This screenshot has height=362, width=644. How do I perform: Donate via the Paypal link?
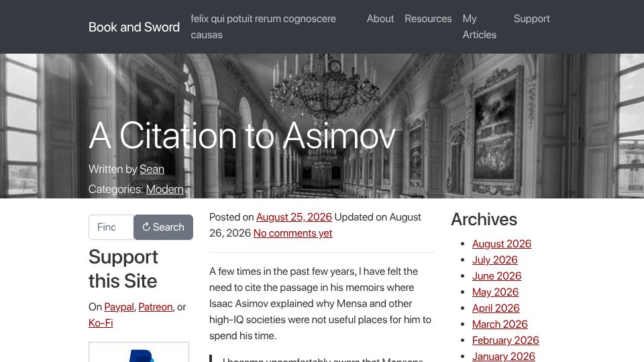click(119, 307)
